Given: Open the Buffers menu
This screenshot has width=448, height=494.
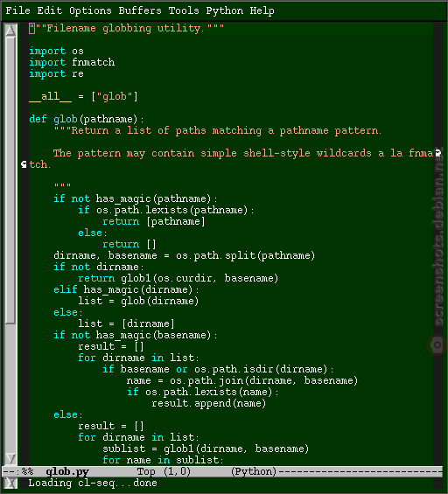Looking at the screenshot, I should point(140,10).
